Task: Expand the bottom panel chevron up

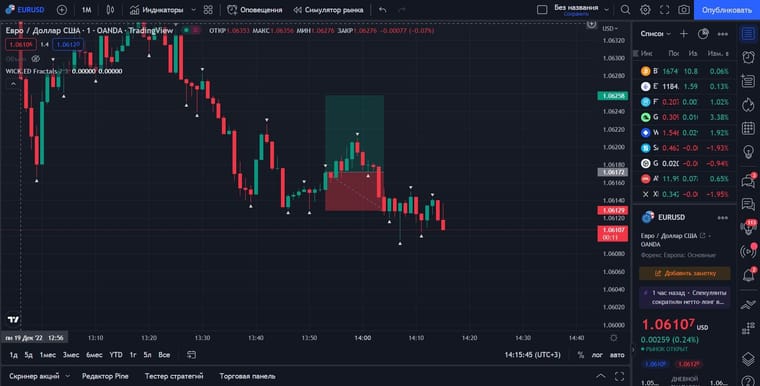Action: tap(601, 376)
